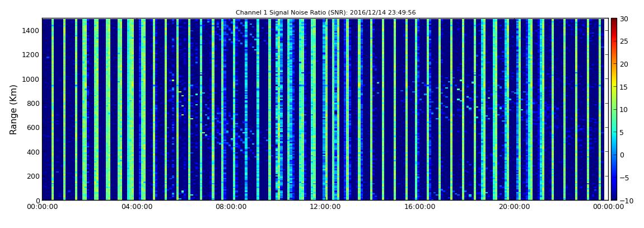This screenshot has width=644, height=228.
Task: Click the colorbar value 5
Action: [623, 132]
